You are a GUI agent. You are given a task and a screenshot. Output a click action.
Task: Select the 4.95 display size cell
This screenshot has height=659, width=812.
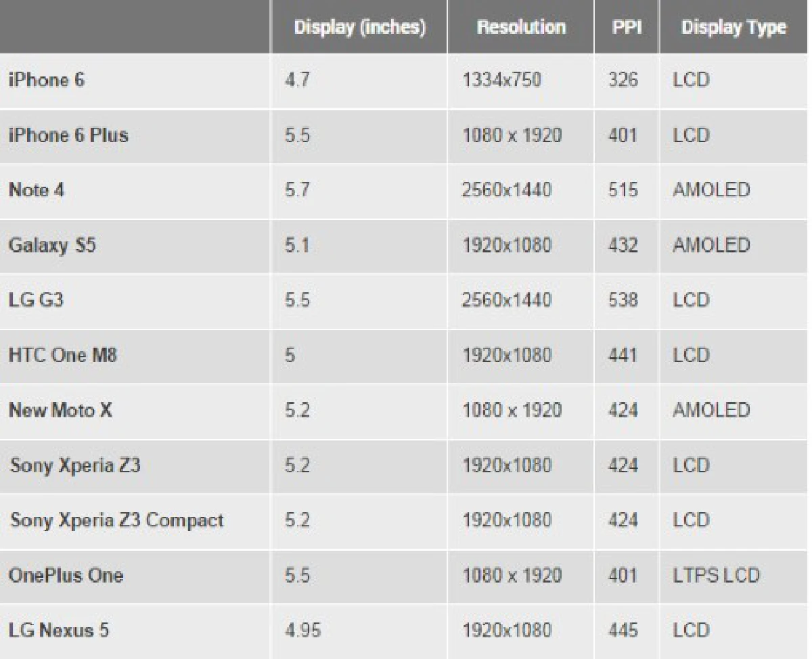(x=302, y=631)
